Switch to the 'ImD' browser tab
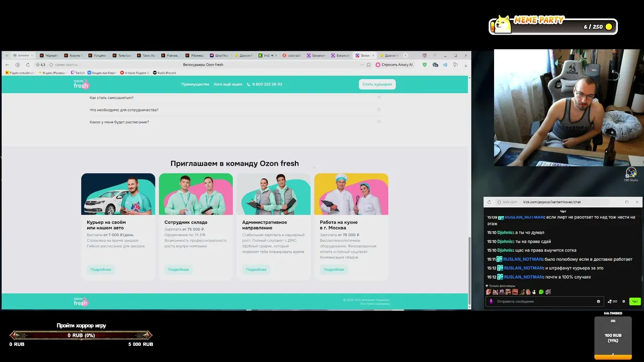 coord(268,55)
